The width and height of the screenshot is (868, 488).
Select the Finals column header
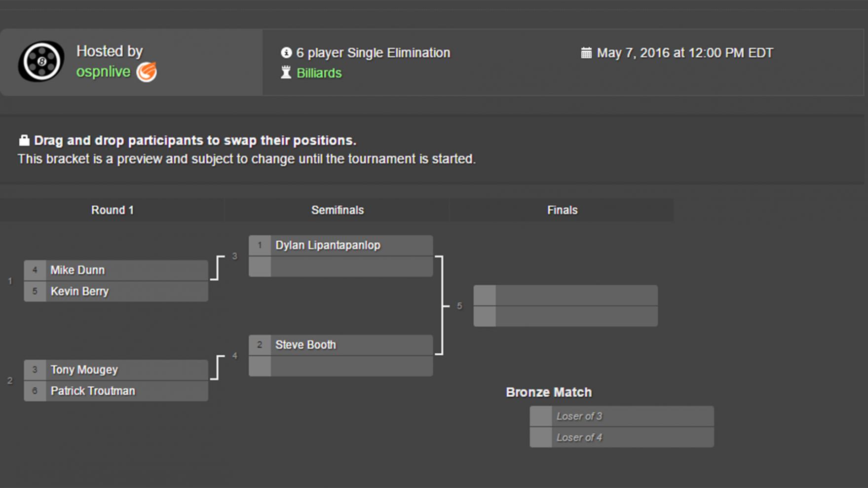tap(562, 210)
